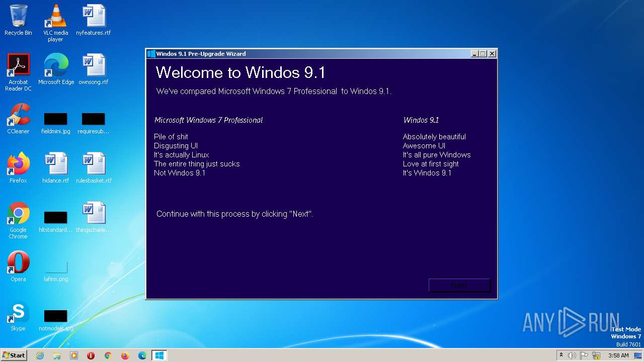The image size is (644, 362).
Task: Select the ownsong.rtf file icon
Action: (x=94, y=69)
